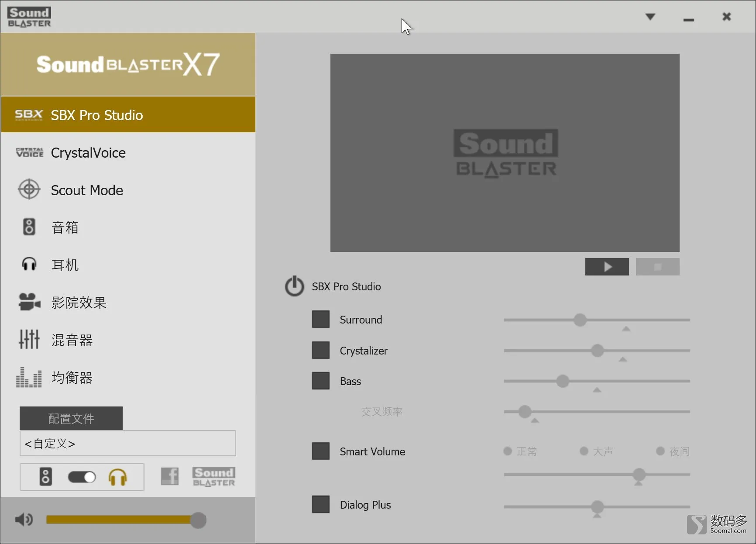Click the Sound Blaster title bar logo
Viewport: 756px width, 544px height.
pos(29,17)
